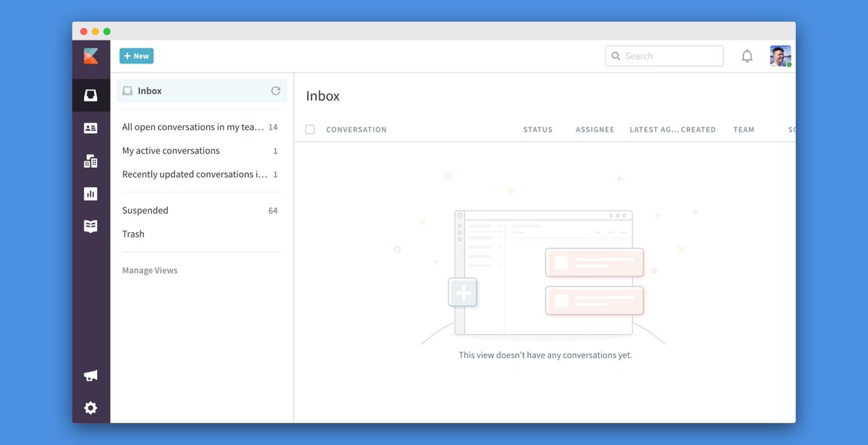Screen dimensions: 868x445
Task: Open the Settings gear icon
Action: click(x=90, y=408)
